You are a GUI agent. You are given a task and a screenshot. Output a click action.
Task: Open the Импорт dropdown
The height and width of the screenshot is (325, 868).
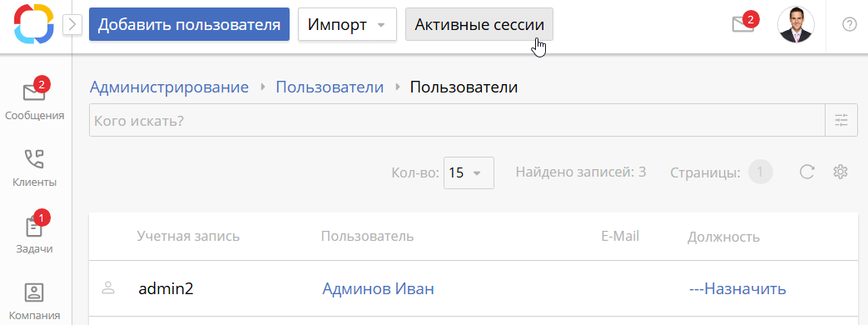pyautogui.click(x=347, y=24)
